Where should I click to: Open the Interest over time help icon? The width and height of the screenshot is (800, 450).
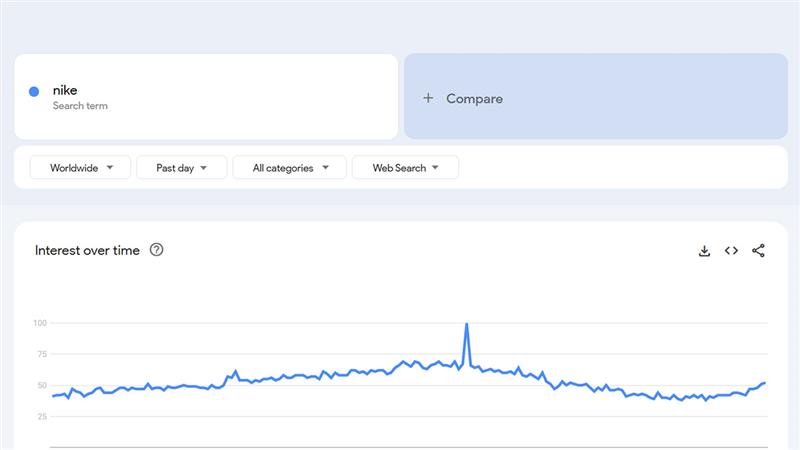click(156, 250)
